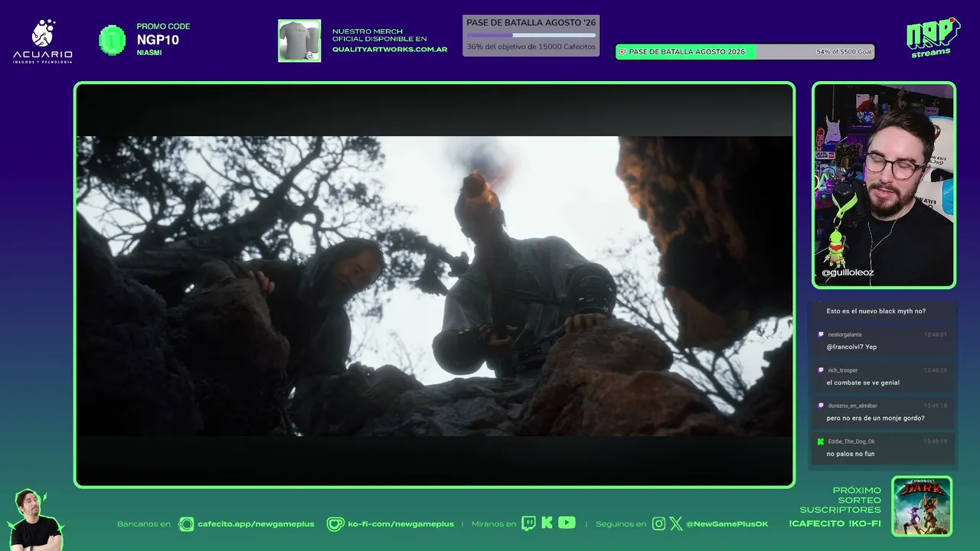Click the qualityartworks.com.ar link
This screenshot has height=551, width=980.
pyautogui.click(x=390, y=50)
